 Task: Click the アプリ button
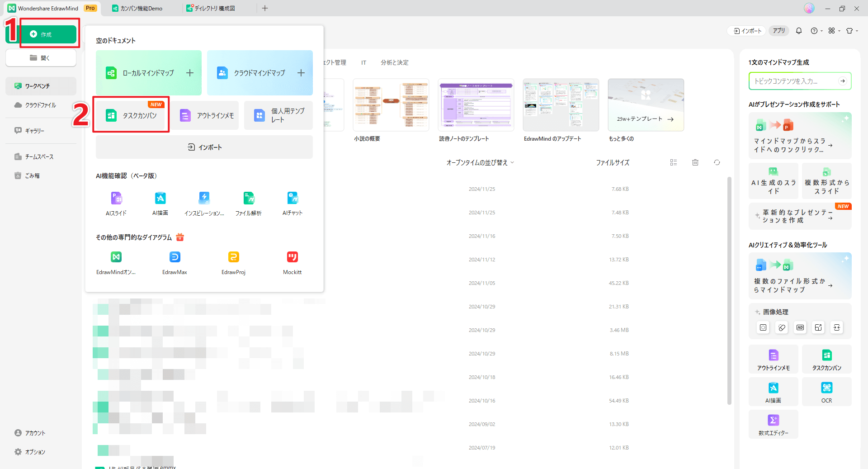778,31
